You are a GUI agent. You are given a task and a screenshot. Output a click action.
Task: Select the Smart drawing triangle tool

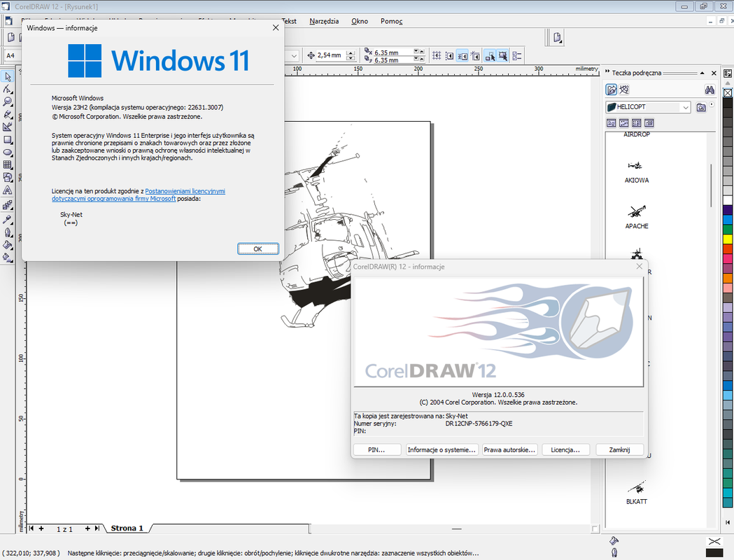pos(8,127)
